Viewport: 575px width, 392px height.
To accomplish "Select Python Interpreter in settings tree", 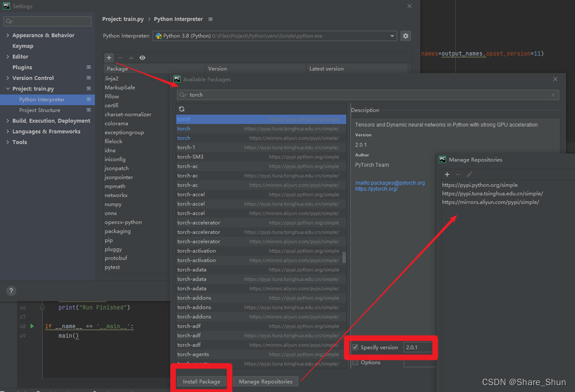I will point(48,99).
